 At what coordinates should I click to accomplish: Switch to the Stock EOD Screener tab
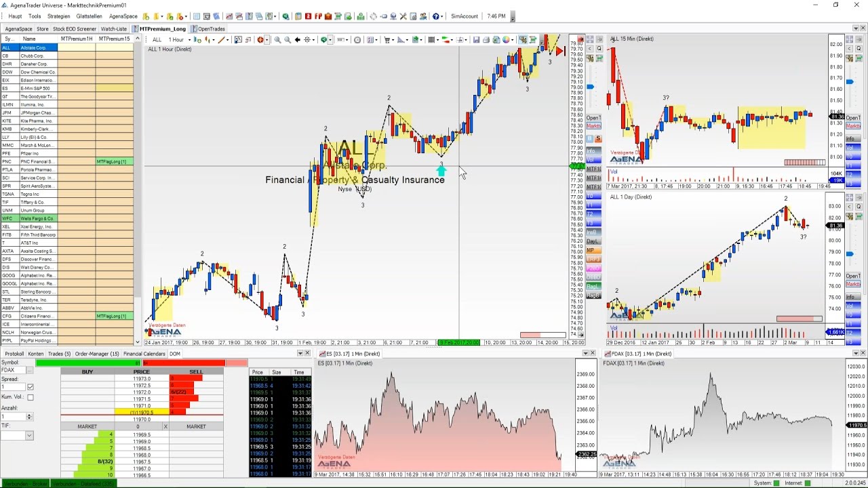75,29
